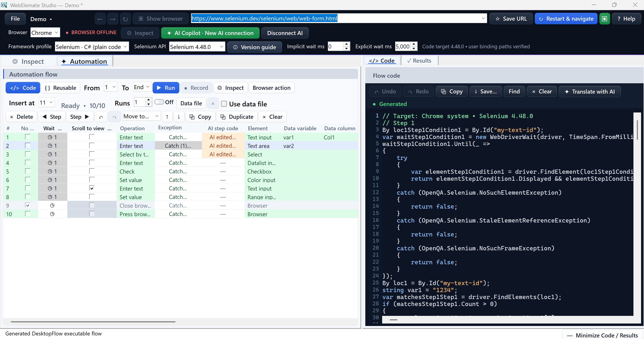This screenshot has width=644, height=339.
Task: Move selected step down with down arrow
Action: pos(179,117)
